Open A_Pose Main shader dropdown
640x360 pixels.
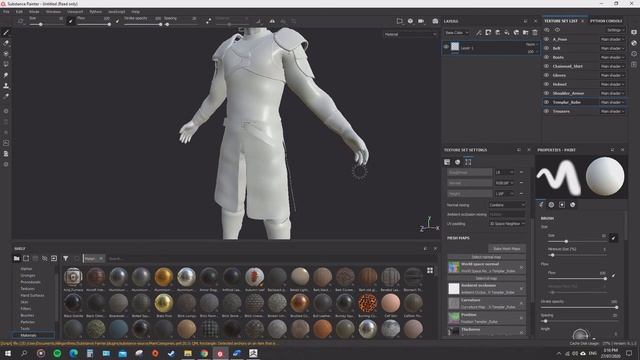pyautogui.click(x=612, y=39)
